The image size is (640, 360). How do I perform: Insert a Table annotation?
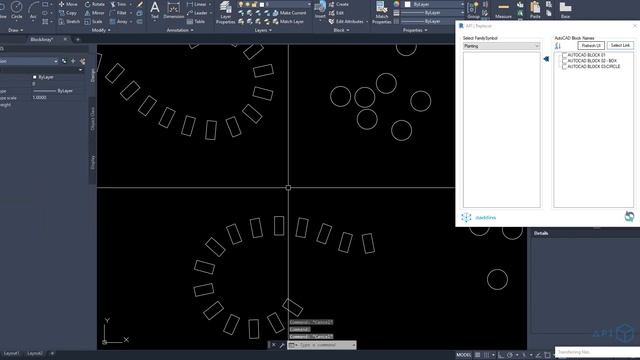(196, 21)
